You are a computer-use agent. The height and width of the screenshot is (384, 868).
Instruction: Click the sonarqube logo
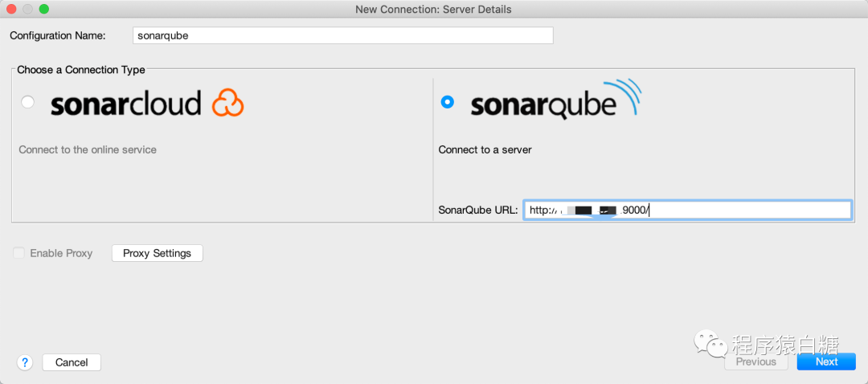click(x=556, y=99)
